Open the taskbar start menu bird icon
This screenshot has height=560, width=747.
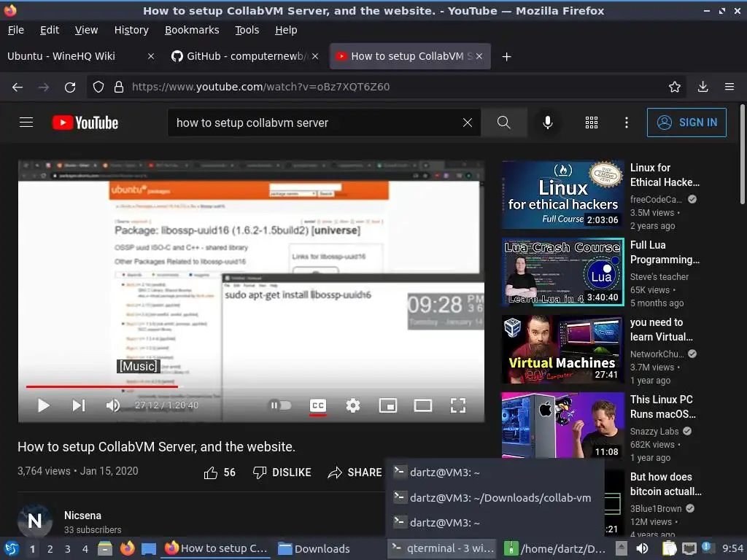pos(11,549)
